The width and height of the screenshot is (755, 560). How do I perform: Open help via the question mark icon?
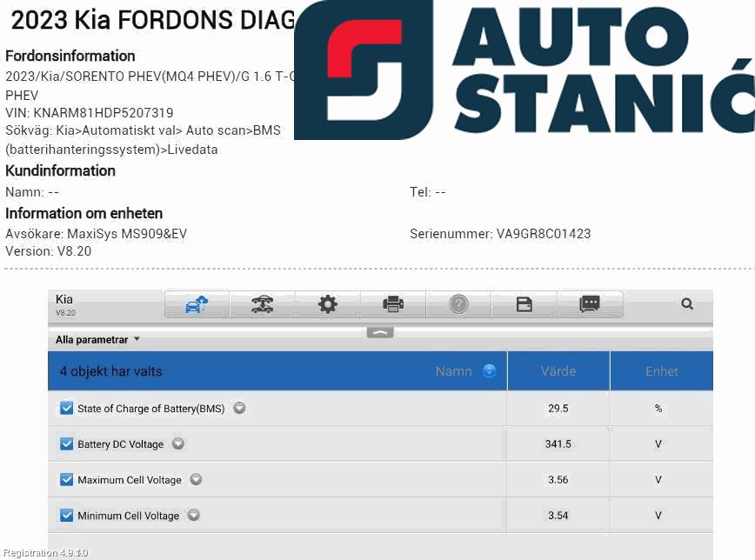458,304
